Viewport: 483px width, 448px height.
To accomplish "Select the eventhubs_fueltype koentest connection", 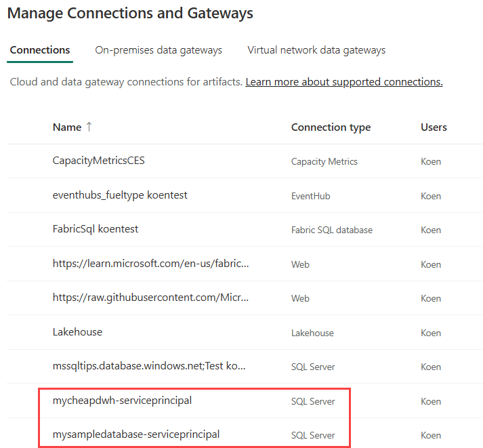I will coord(120,195).
